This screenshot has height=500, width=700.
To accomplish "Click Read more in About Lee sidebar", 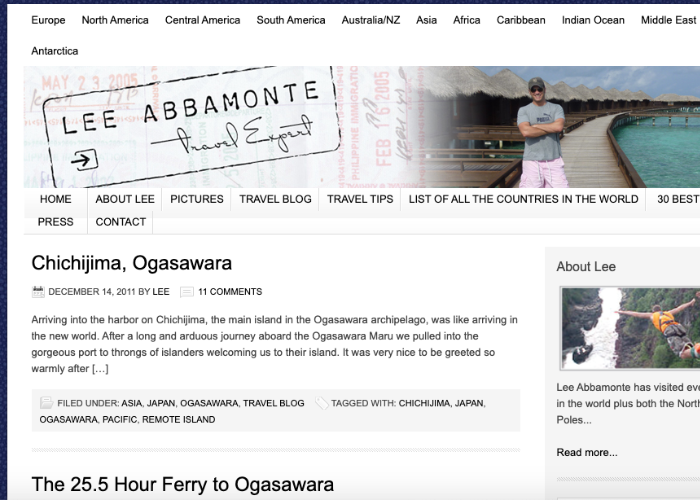I will (587, 452).
